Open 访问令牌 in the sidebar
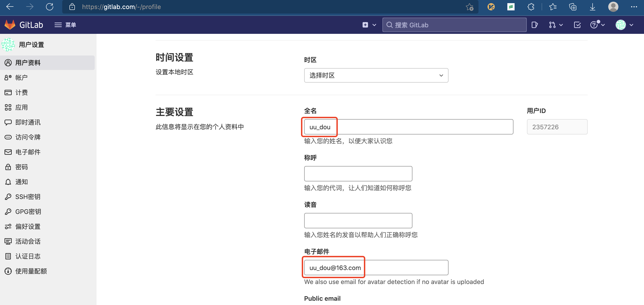The width and height of the screenshot is (644, 305). tap(48, 137)
